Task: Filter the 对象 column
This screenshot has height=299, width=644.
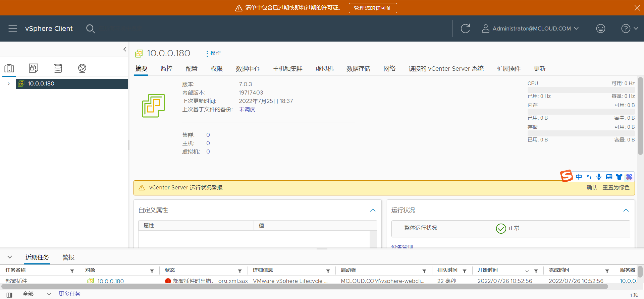Action: pos(152,271)
